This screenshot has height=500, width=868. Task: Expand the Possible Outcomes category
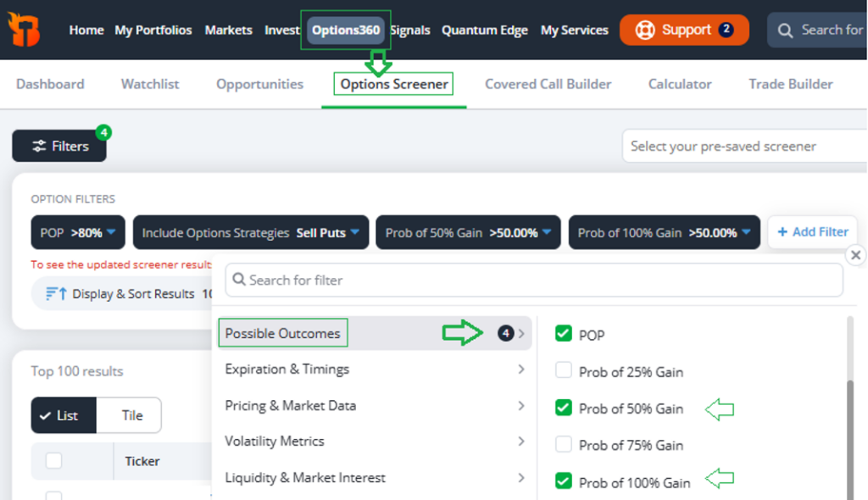[x=375, y=333]
